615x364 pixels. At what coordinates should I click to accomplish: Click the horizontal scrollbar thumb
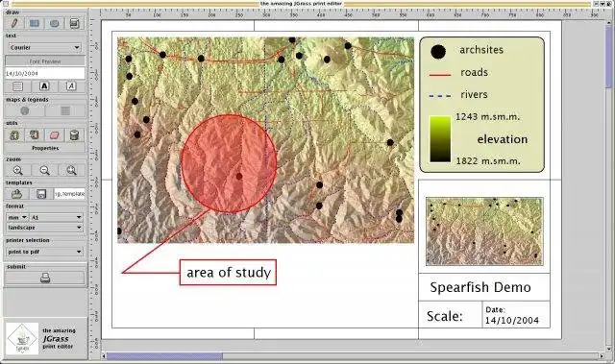click(164, 356)
